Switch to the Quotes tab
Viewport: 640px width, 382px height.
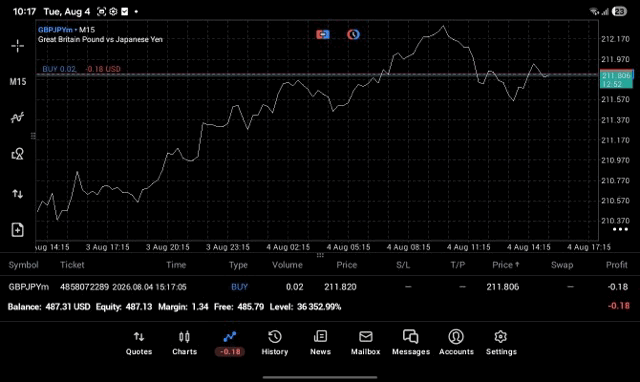pyautogui.click(x=139, y=343)
